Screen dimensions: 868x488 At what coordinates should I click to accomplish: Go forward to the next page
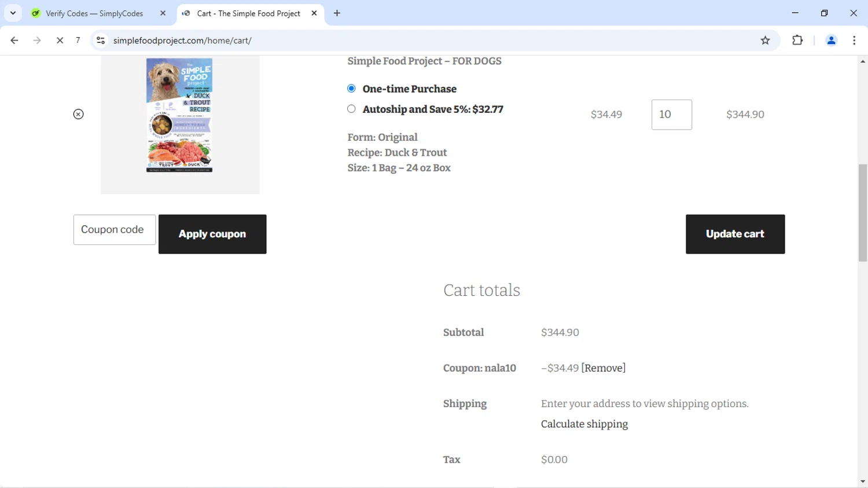37,41
